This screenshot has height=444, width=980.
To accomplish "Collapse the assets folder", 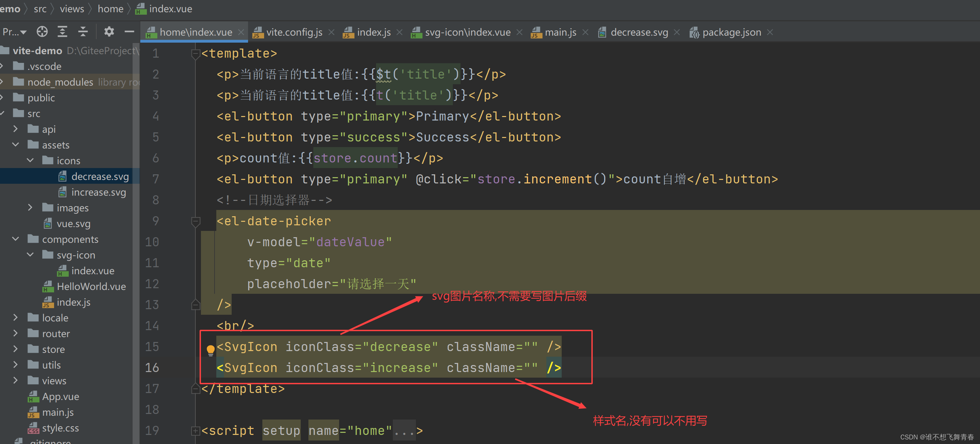I will coord(16,145).
